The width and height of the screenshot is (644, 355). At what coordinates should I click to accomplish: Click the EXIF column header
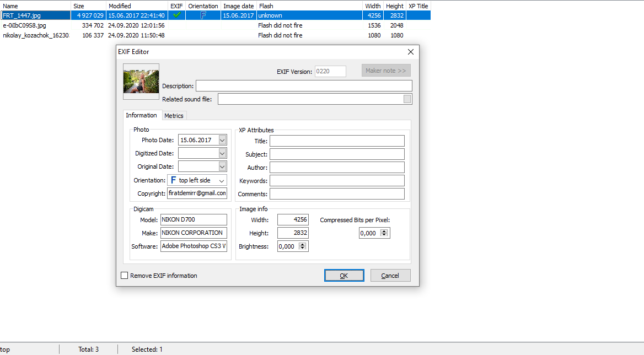tap(176, 6)
